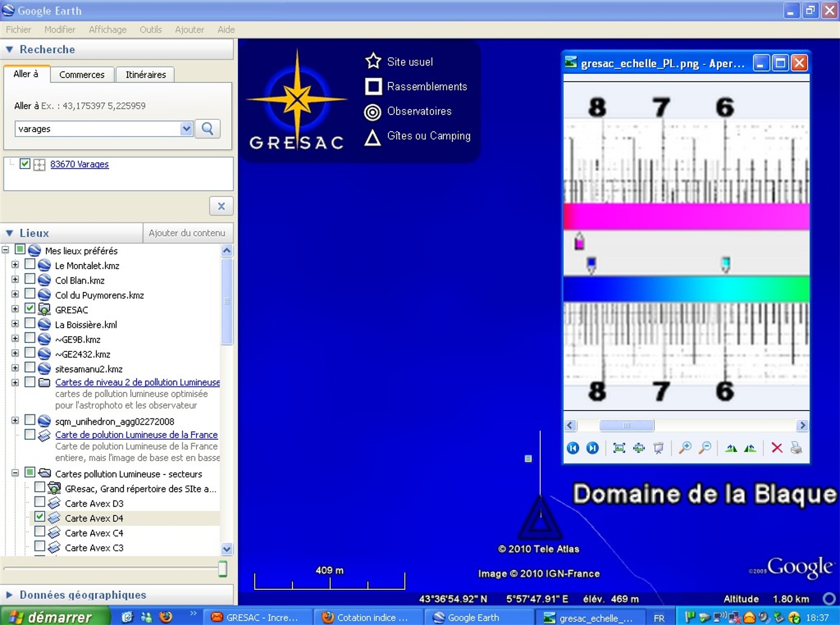Viewport: 840px width, 625px height.
Task: Zoom in on the gresac_echelle image
Action: click(x=685, y=448)
